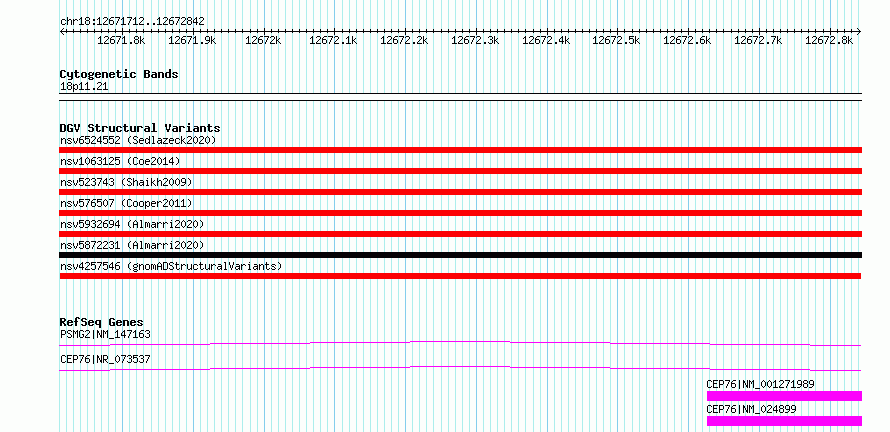Click red bar under nsv576507
890x432 pixels.
pyautogui.click(x=461, y=213)
